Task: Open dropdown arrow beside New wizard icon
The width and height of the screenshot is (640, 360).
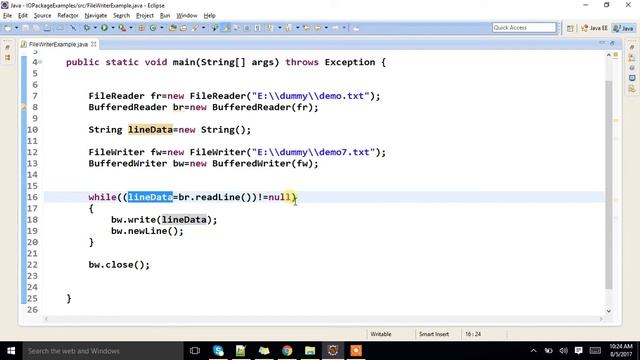Action: coord(16,28)
